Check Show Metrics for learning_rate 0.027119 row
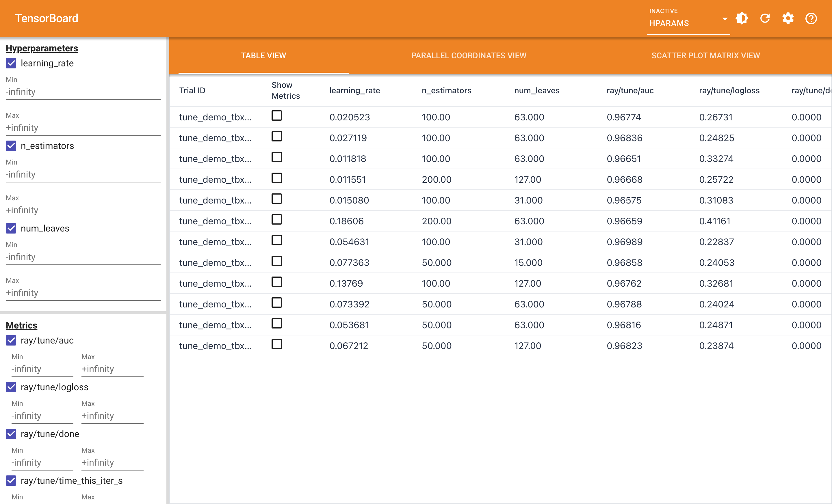Screen dimensions: 832x504 pyautogui.click(x=276, y=136)
